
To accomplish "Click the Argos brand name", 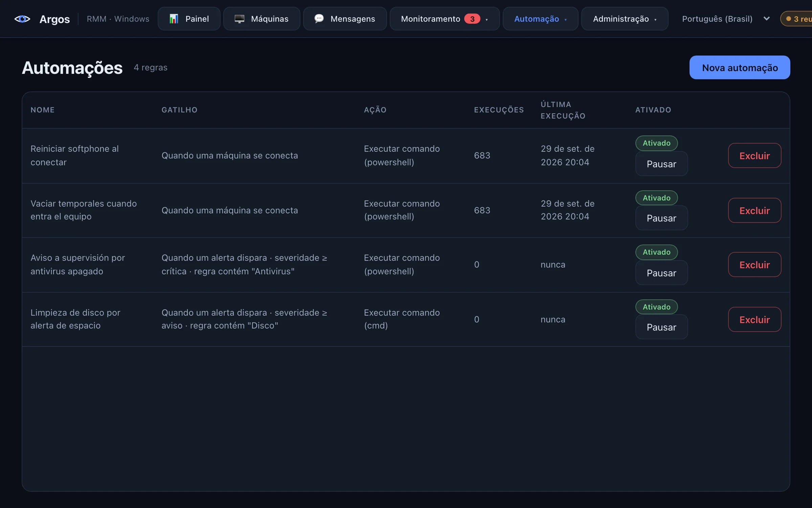I will (x=54, y=19).
